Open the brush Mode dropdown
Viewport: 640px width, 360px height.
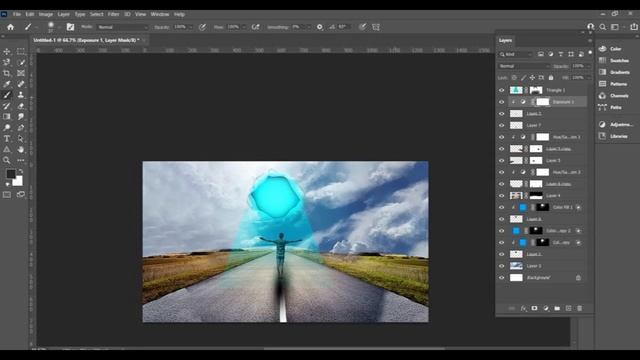[x=122, y=27]
